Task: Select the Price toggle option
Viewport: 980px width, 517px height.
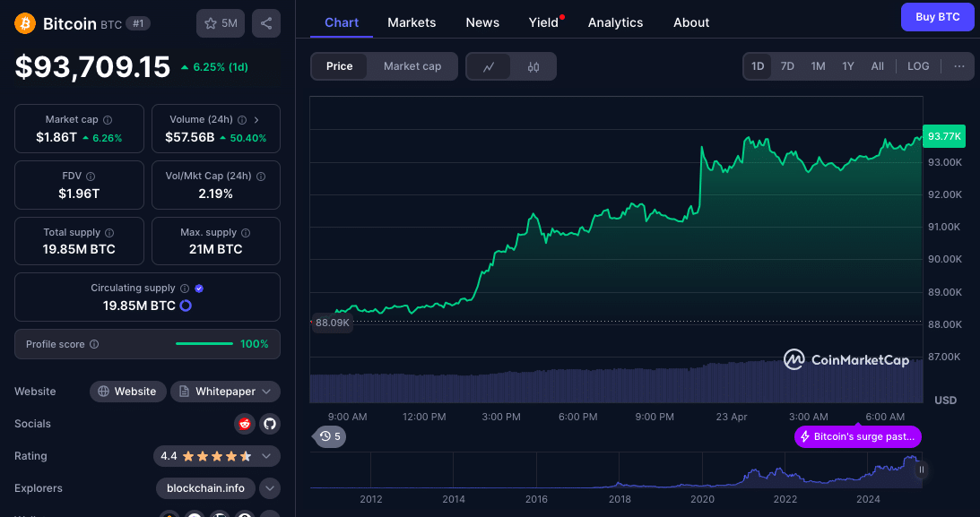Action: [339, 66]
